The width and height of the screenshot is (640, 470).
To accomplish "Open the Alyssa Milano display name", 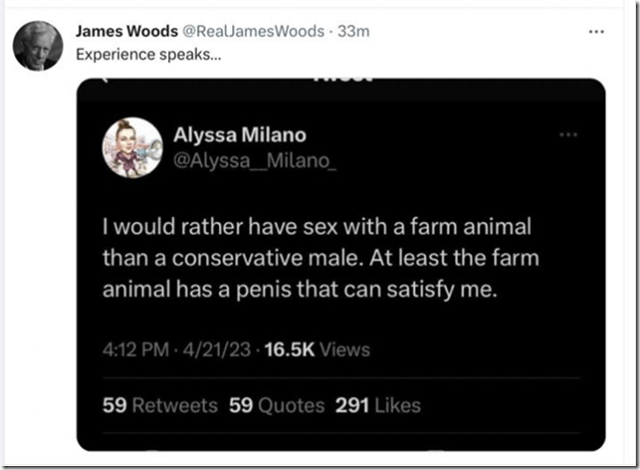I will (x=241, y=136).
